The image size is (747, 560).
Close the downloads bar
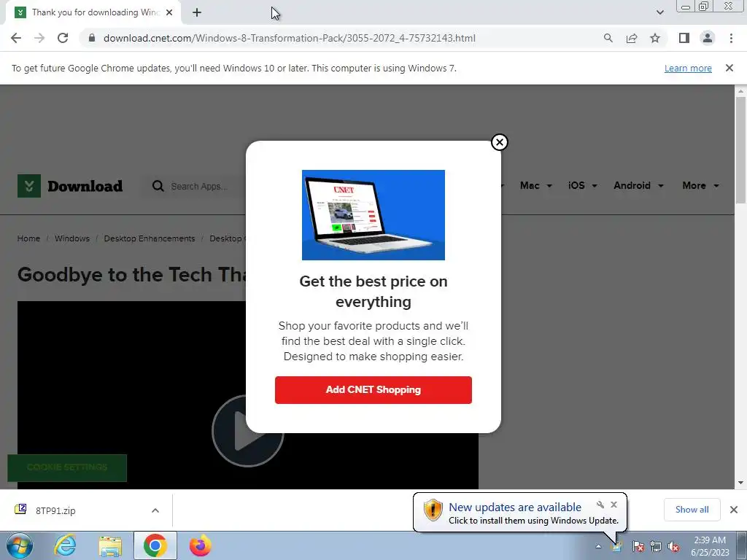click(734, 510)
